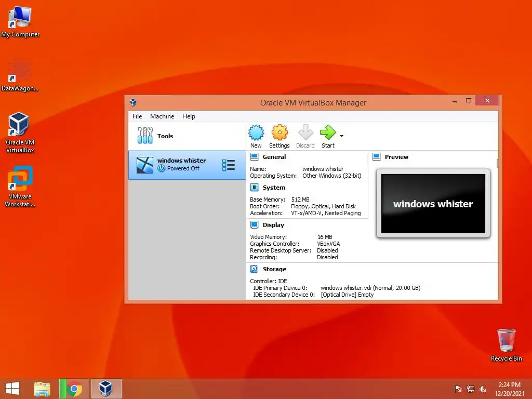Click the VirtualBox title bar icon
The image size is (532, 399).
click(x=133, y=102)
